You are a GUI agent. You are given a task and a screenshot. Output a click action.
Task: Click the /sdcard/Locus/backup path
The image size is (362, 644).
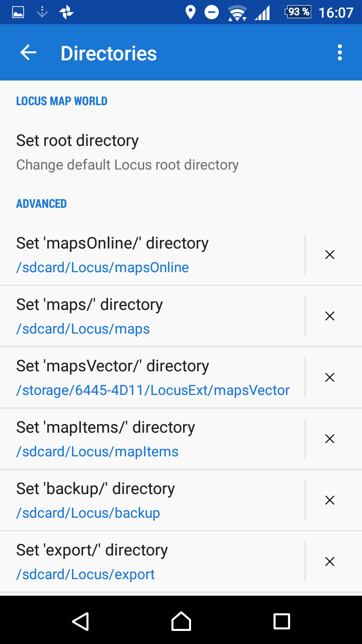pos(88,513)
